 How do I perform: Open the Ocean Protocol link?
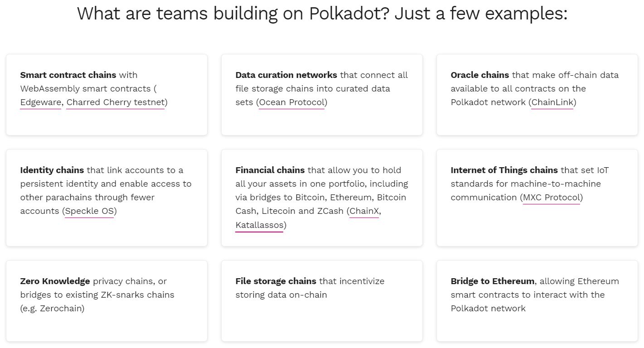pyautogui.click(x=291, y=102)
